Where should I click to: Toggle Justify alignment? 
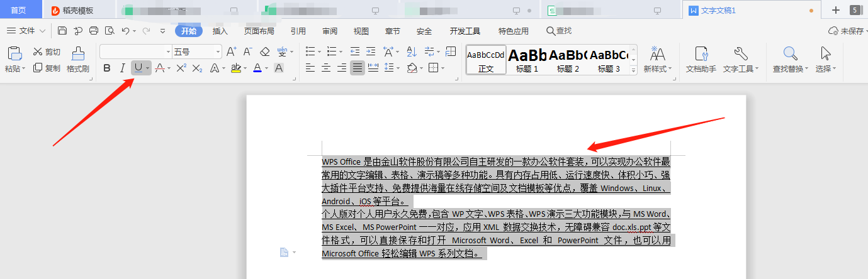tap(358, 68)
